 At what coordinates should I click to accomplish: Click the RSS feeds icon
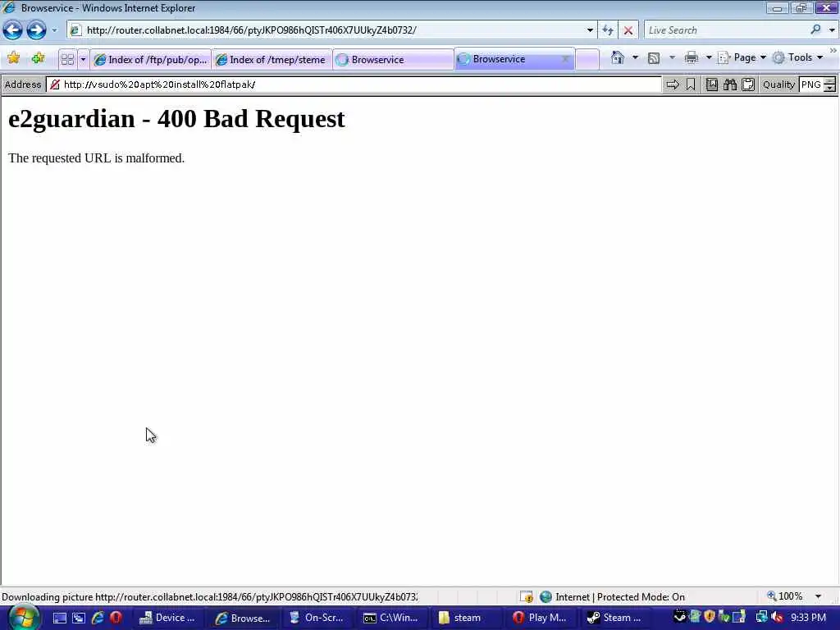coord(654,58)
